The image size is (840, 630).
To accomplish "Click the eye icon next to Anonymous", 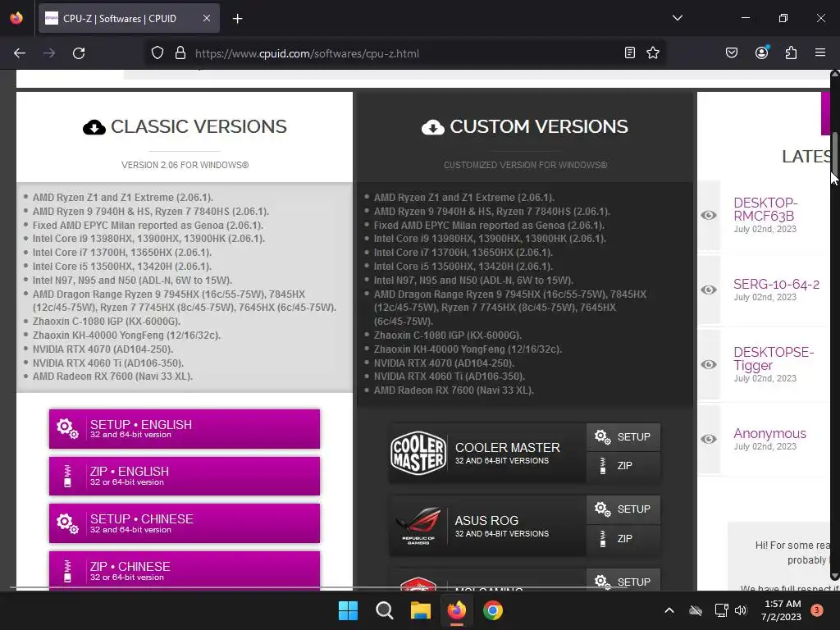I will 709,439.
